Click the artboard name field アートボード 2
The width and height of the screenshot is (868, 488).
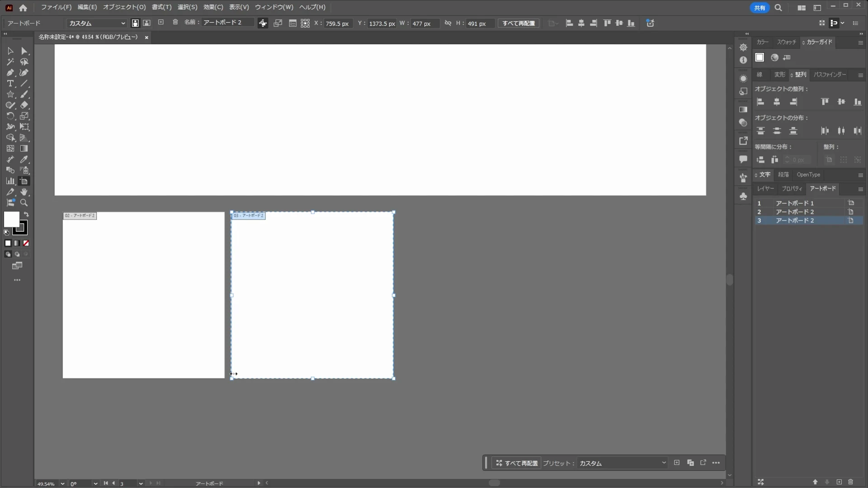pyautogui.click(x=228, y=23)
